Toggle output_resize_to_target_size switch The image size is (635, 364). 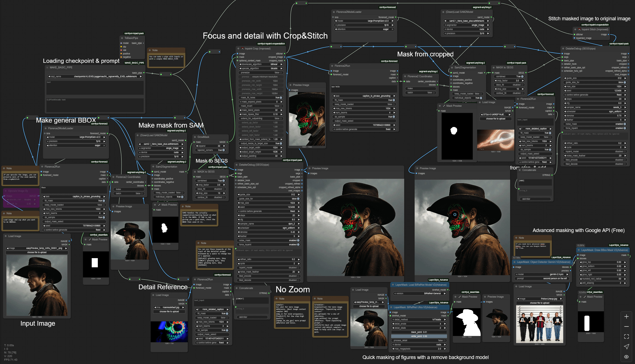pyautogui.click(x=261, y=143)
